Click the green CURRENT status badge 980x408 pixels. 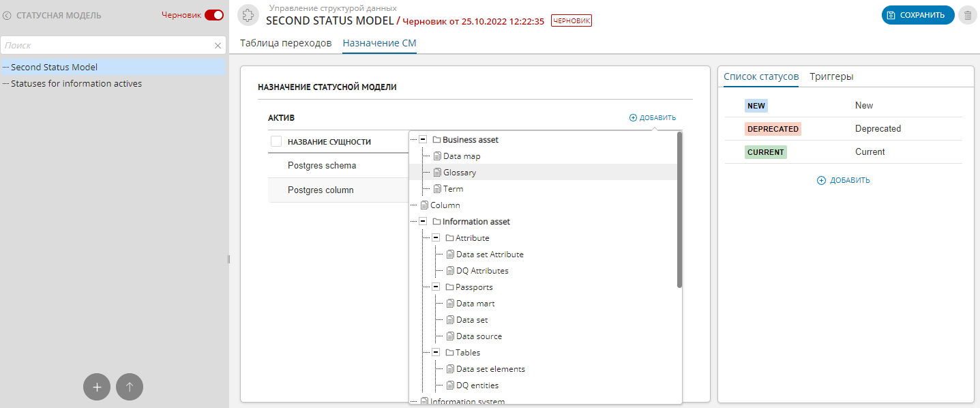(765, 152)
